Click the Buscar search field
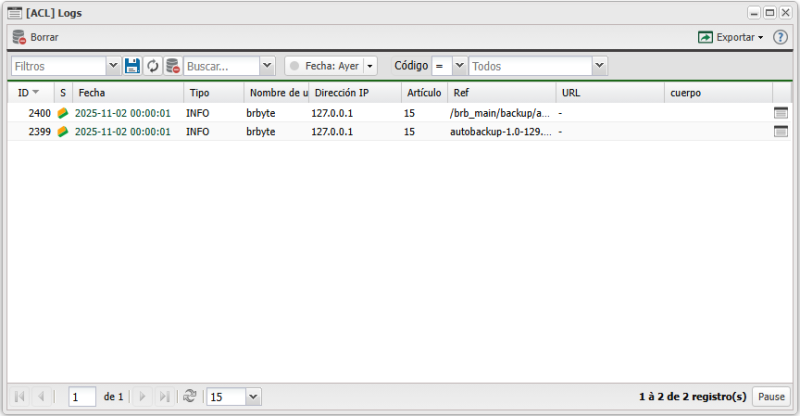 tap(221, 66)
